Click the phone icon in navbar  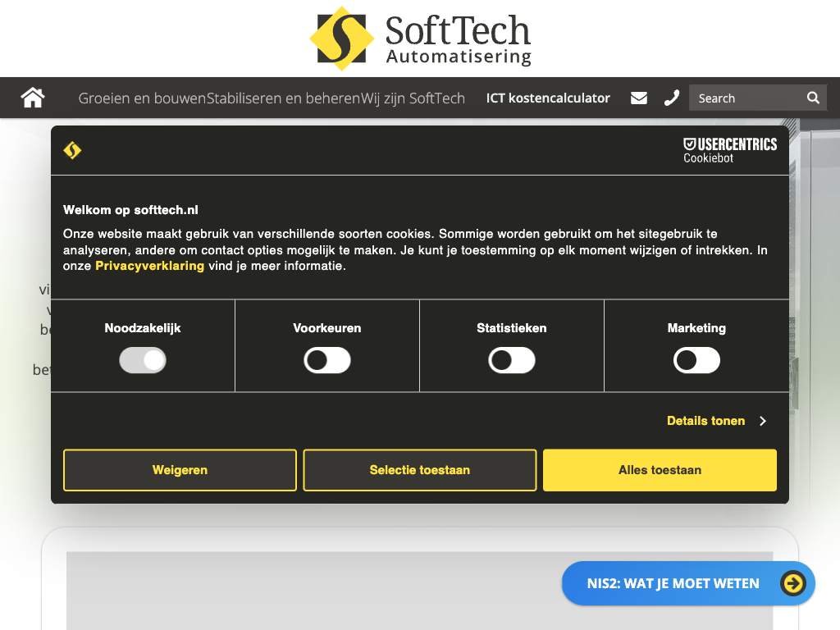tap(672, 98)
